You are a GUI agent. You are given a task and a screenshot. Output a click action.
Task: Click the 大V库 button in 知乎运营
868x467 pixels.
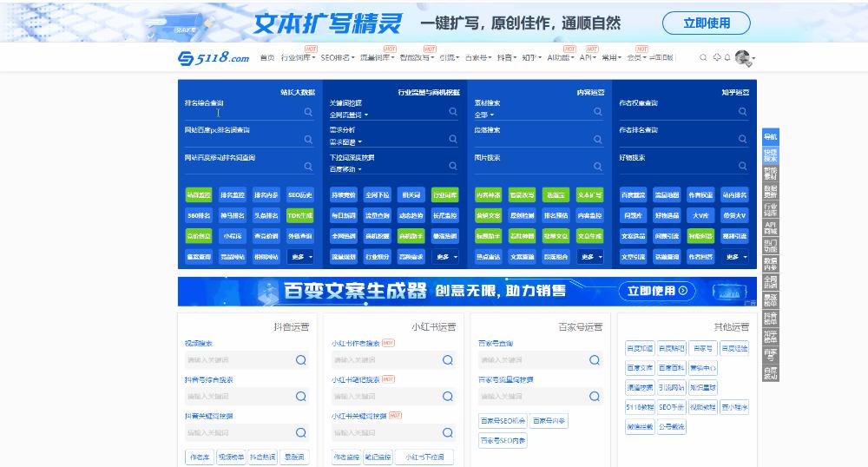pyautogui.click(x=700, y=215)
